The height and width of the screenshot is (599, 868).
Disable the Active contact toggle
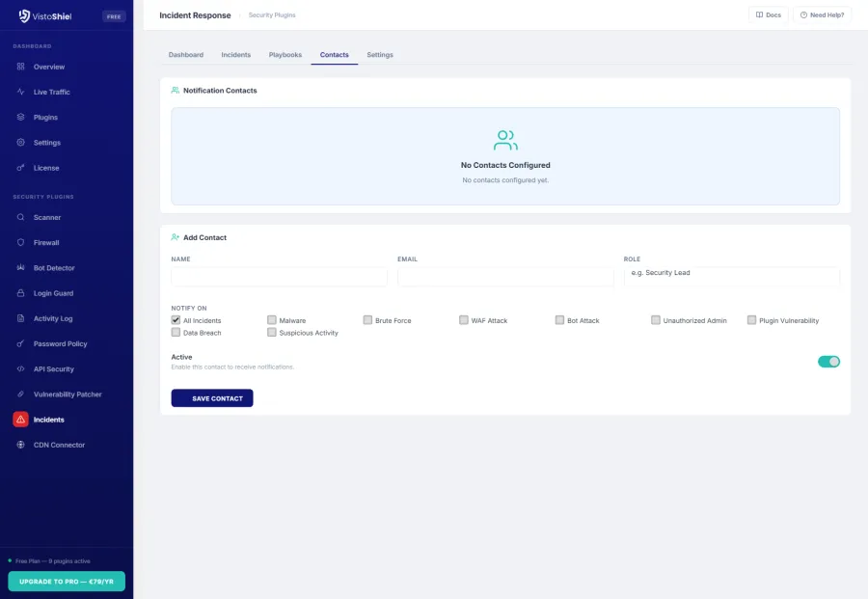(828, 361)
